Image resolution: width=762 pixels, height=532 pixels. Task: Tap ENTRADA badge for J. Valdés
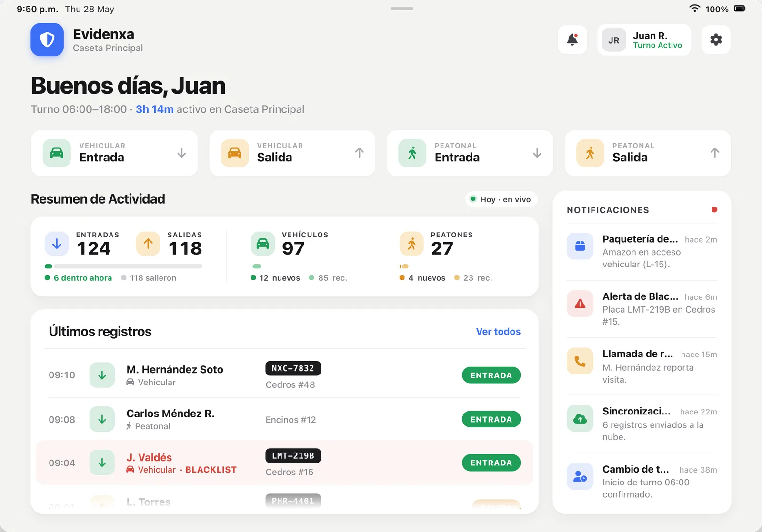point(491,463)
